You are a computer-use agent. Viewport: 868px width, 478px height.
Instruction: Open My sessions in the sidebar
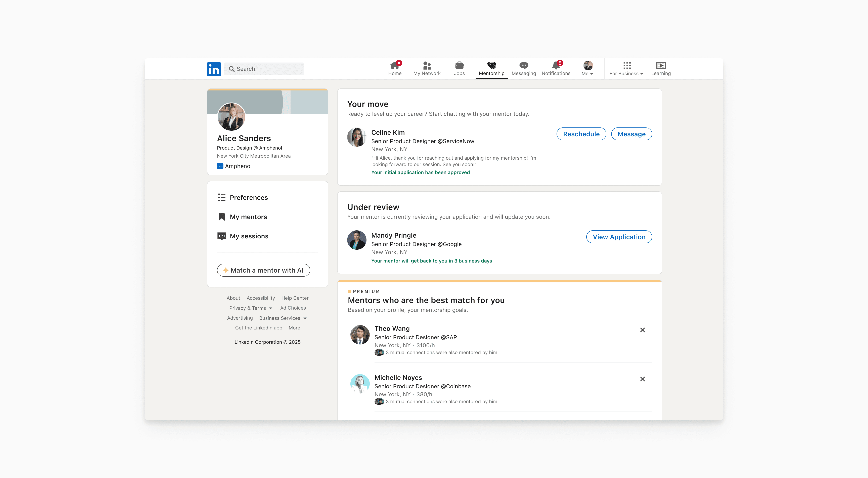(249, 236)
